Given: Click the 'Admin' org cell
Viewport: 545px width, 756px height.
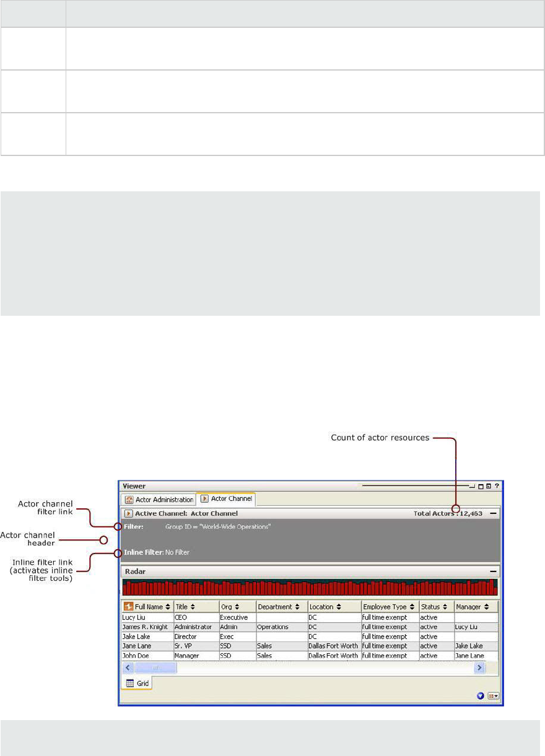Looking at the screenshot, I should click(x=237, y=627).
